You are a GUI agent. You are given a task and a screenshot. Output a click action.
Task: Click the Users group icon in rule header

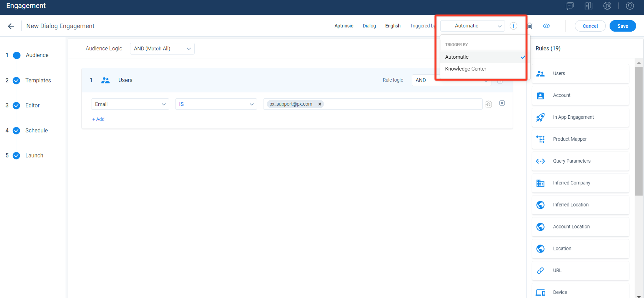coord(105,80)
